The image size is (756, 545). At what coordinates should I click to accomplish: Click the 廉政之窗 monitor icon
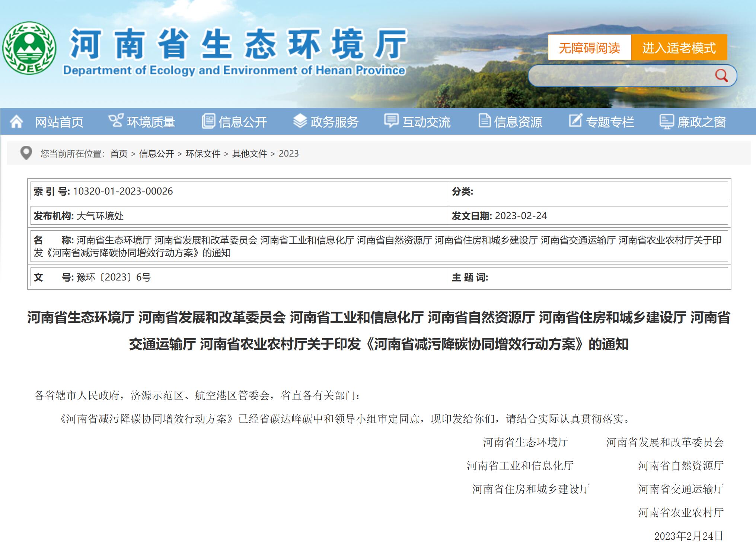pos(666,122)
